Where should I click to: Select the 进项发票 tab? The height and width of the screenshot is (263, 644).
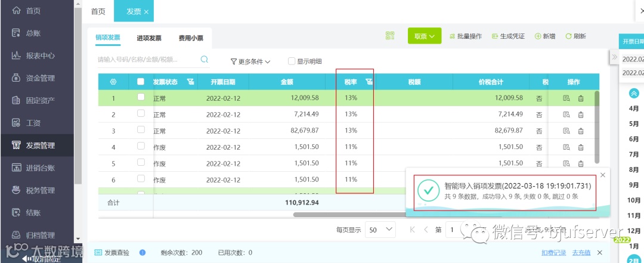pyautogui.click(x=149, y=38)
